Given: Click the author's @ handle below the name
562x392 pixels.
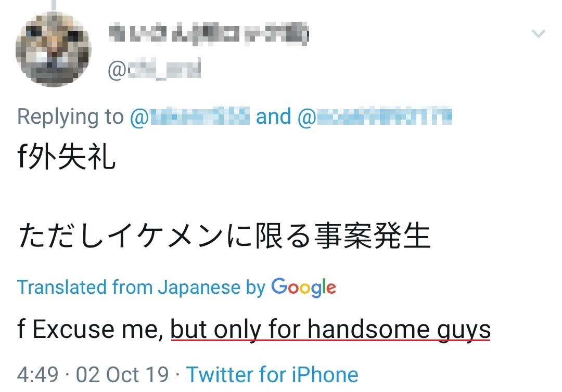Looking at the screenshot, I should tap(154, 70).
